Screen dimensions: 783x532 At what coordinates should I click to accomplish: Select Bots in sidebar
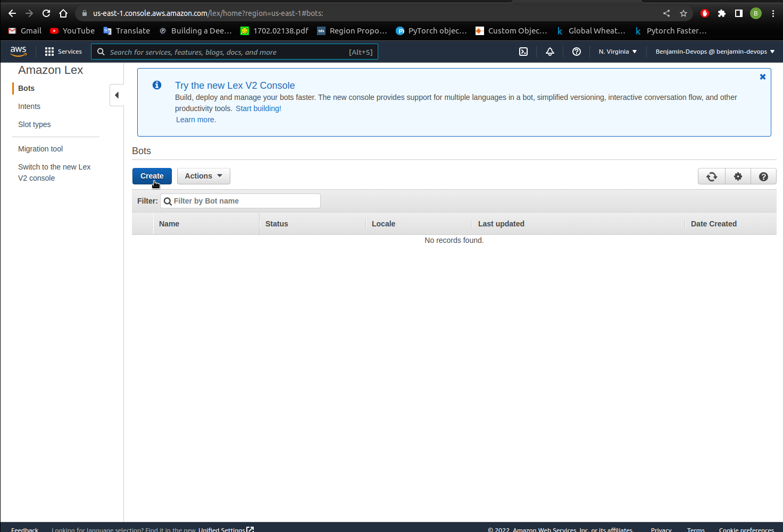point(26,88)
